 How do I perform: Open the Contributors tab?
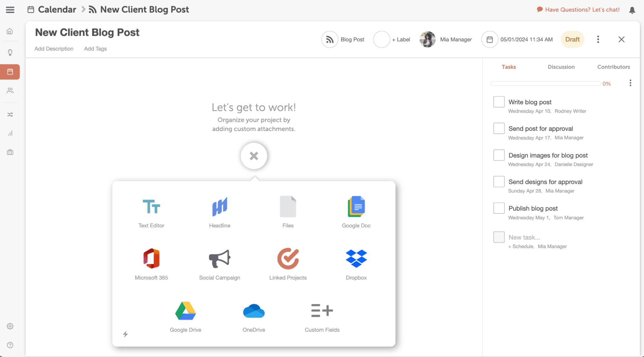(x=613, y=67)
